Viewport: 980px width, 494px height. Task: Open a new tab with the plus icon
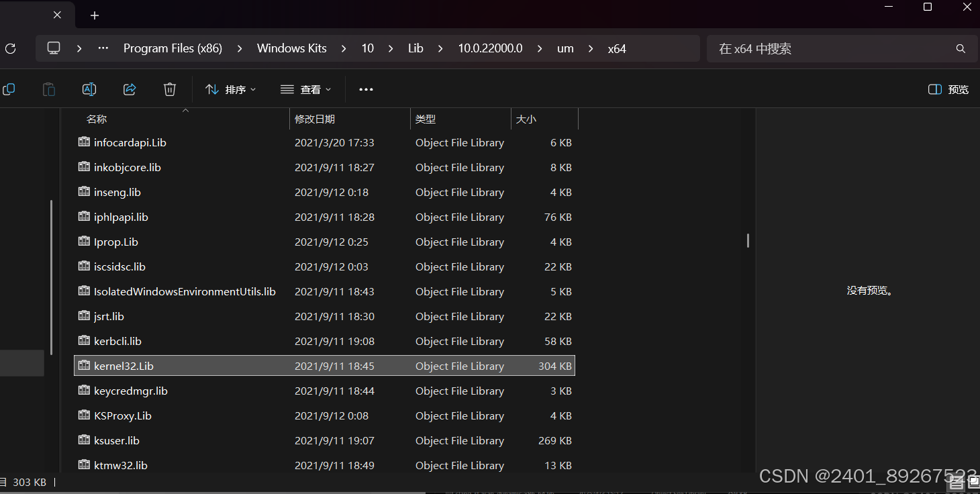(x=95, y=15)
